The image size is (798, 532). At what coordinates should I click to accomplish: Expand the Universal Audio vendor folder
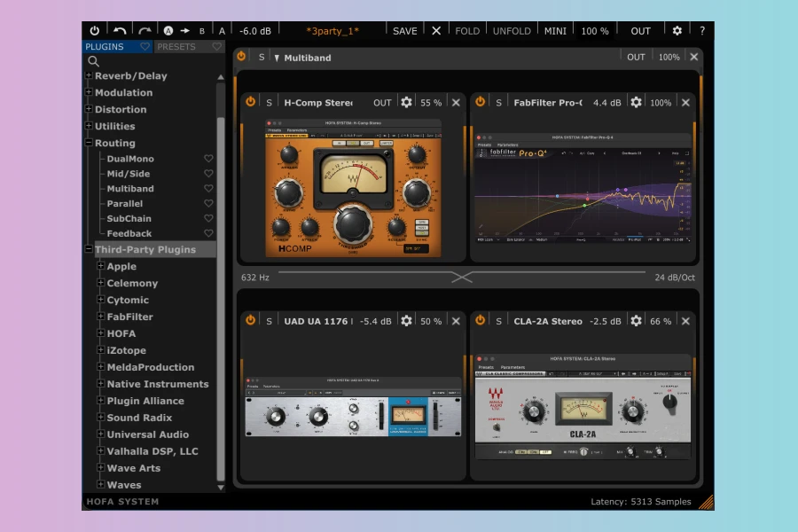pyautogui.click(x=101, y=434)
